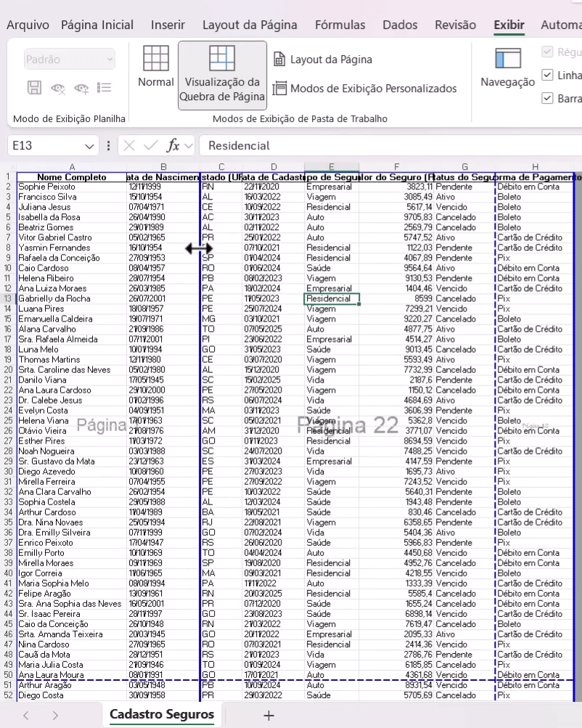
Task: Click the formula bar three-dots handle
Action: click(108, 146)
